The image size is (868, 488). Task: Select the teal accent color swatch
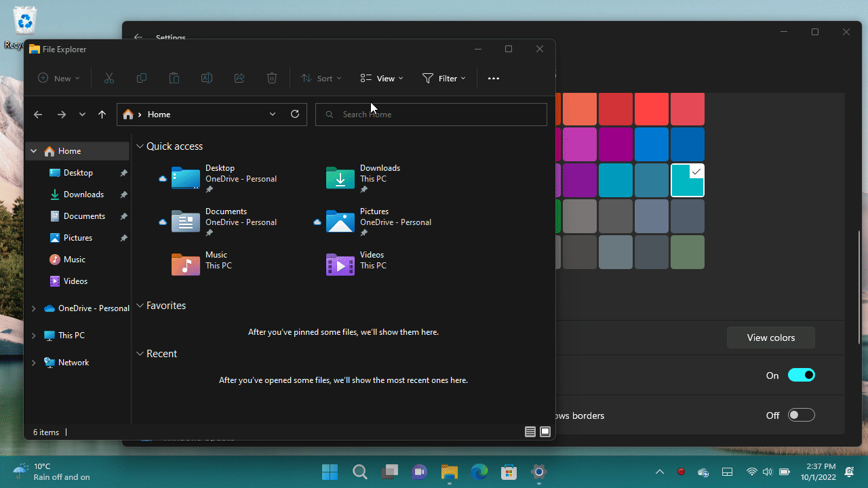[x=687, y=180]
